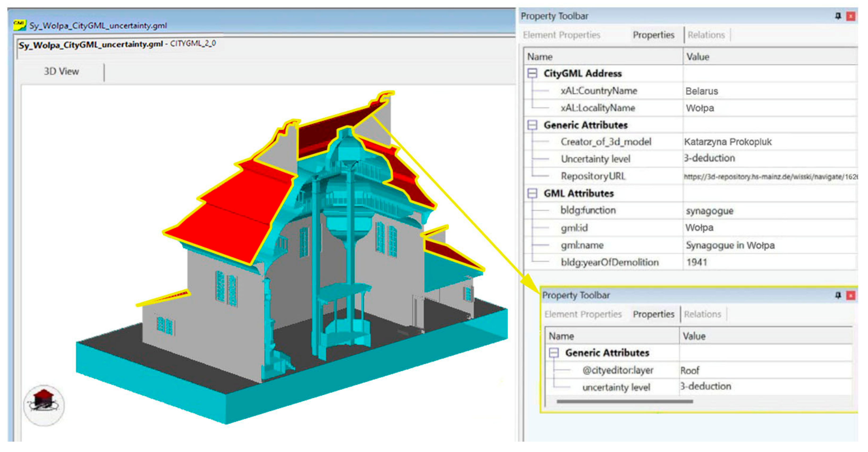Pin the lower Property Toolbar panel

coord(838,295)
